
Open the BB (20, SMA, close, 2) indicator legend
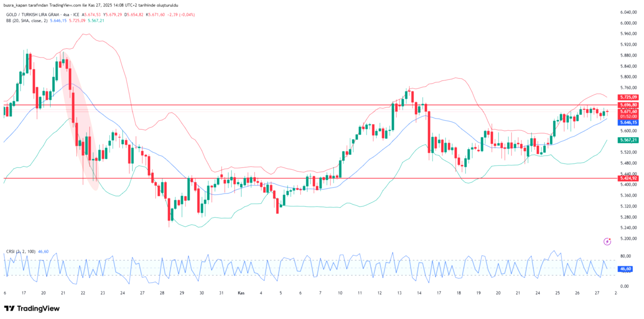click(x=27, y=21)
